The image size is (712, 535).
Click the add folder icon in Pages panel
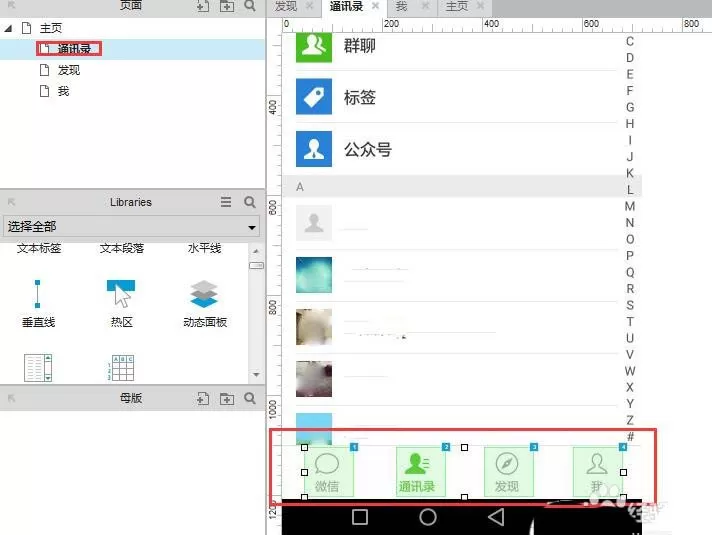(227, 6)
